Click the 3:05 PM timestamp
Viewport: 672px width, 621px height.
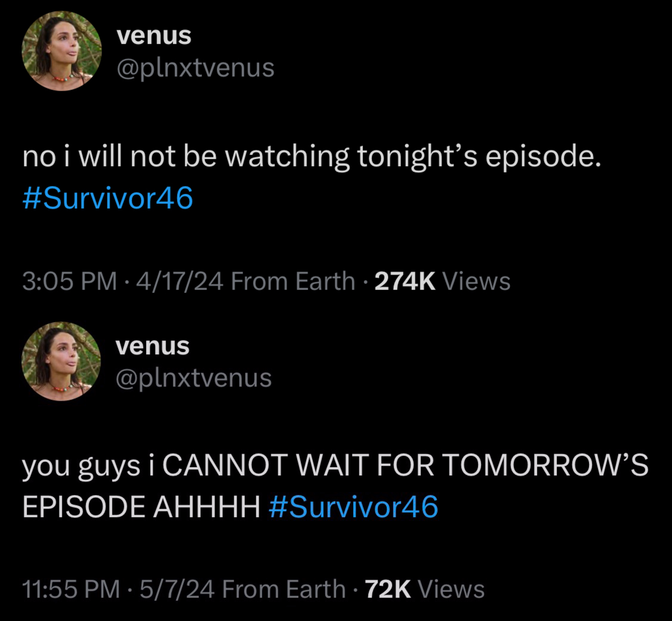(70, 281)
